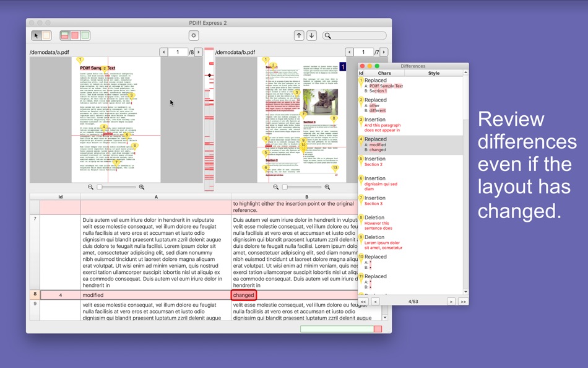Jump to first difference with << button
Screen dimensions: 588x368
point(363,302)
